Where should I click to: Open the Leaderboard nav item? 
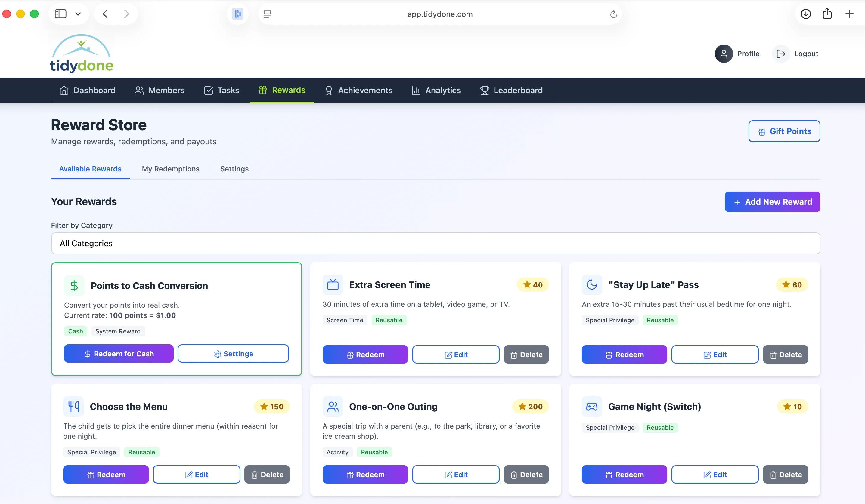511,90
